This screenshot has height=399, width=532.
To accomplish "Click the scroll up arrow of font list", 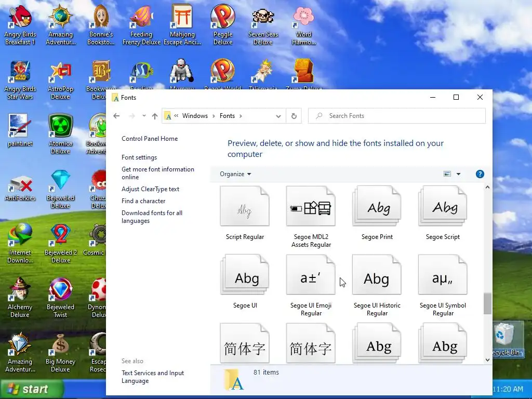I will pos(487,187).
